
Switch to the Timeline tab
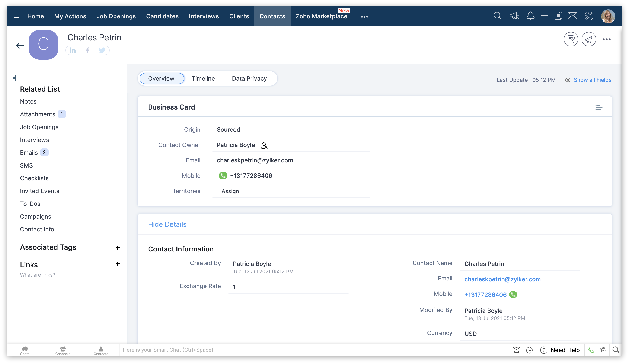pyautogui.click(x=203, y=79)
